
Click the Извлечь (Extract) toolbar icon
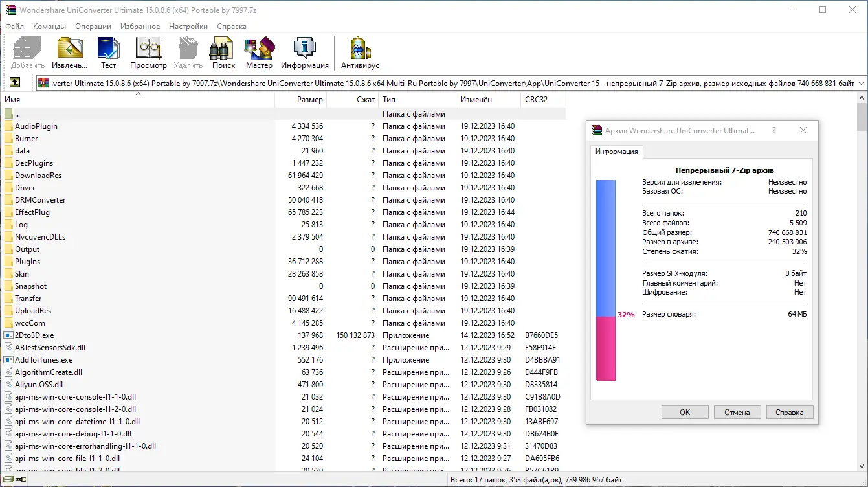click(70, 49)
